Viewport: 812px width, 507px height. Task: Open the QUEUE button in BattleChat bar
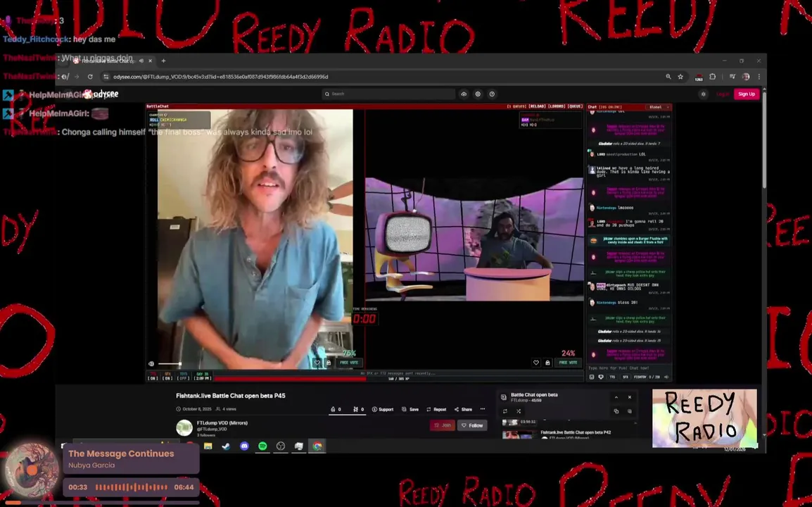pos(575,106)
